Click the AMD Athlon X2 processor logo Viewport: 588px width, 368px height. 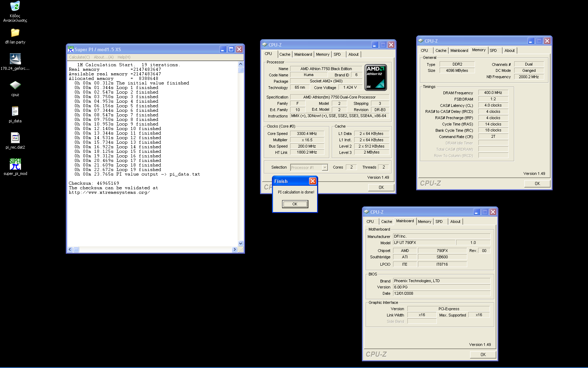click(x=376, y=77)
